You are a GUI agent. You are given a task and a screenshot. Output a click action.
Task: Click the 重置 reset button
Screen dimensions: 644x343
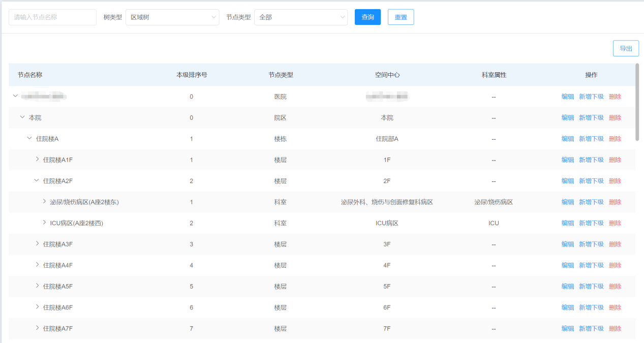click(x=401, y=17)
